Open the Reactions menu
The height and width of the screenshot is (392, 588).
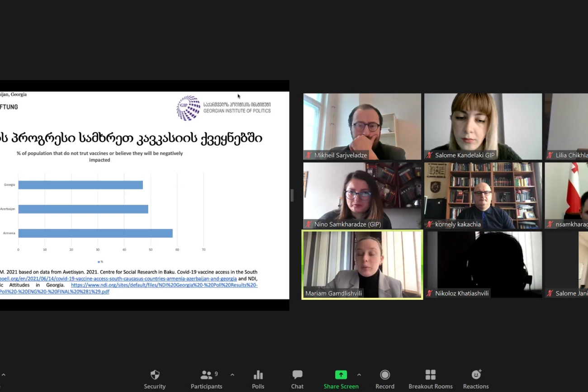click(475, 379)
